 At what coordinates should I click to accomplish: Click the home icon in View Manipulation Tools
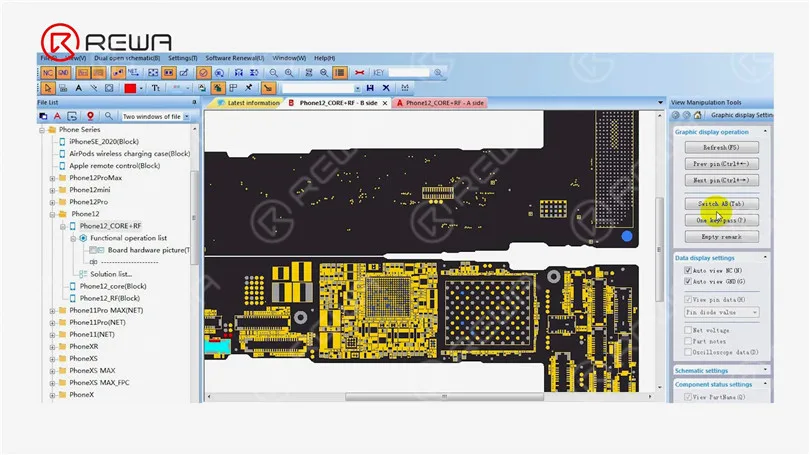pos(697,115)
